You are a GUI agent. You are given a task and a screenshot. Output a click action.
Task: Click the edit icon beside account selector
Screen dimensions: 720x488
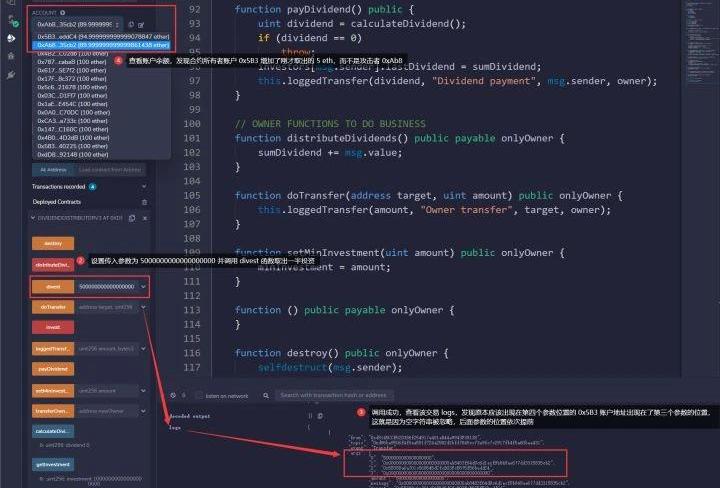pyautogui.click(x=141, y=22)
